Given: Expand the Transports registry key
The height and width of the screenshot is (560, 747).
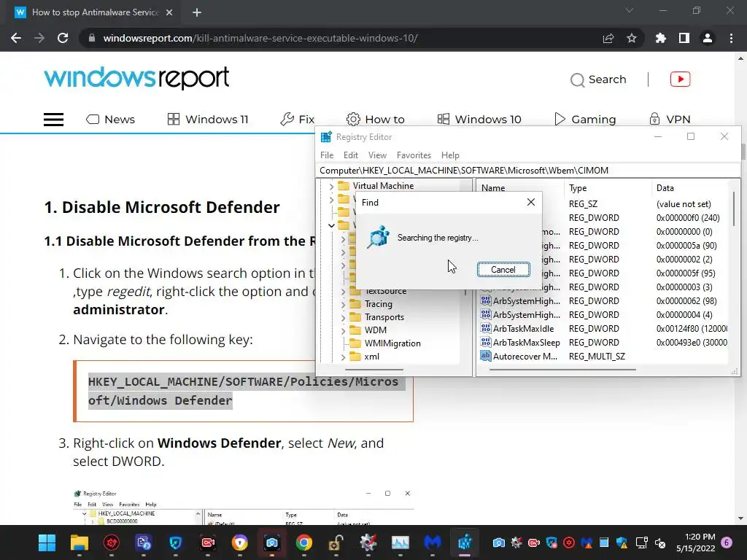Looking at the screenshot, I should pos(343,317).
